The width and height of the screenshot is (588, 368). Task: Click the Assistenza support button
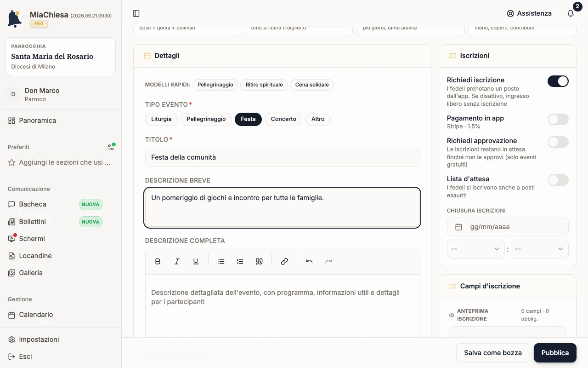[529, 13]
